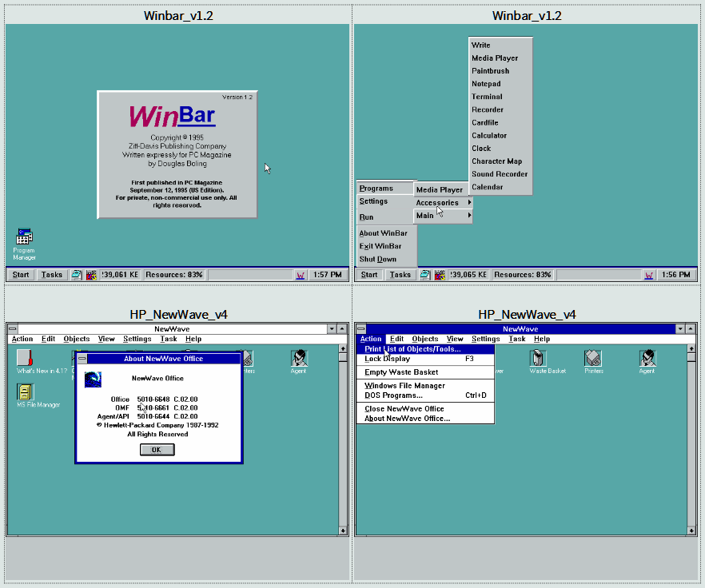Viewport: 705px width, 588px height.
Task: Open the About NewWave Office dialog's control-menu box
Action: point(82,358)
